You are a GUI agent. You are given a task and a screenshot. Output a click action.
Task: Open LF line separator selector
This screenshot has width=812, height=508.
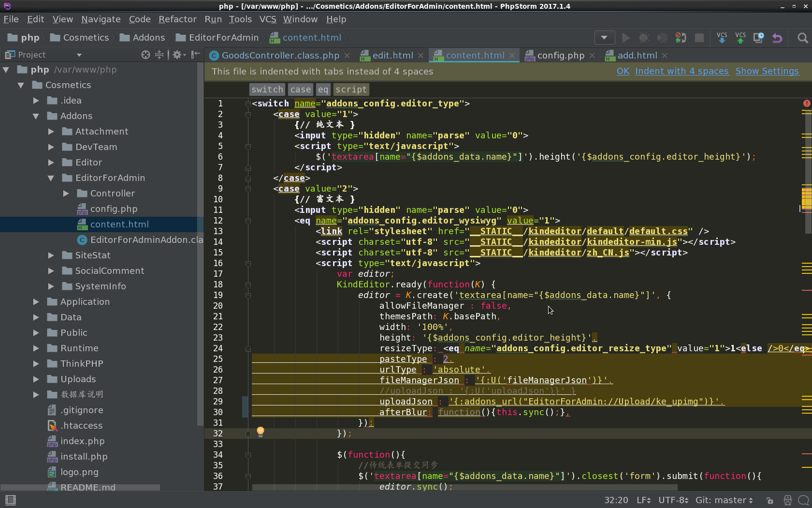pyautogui.click(x=644, y=500)
